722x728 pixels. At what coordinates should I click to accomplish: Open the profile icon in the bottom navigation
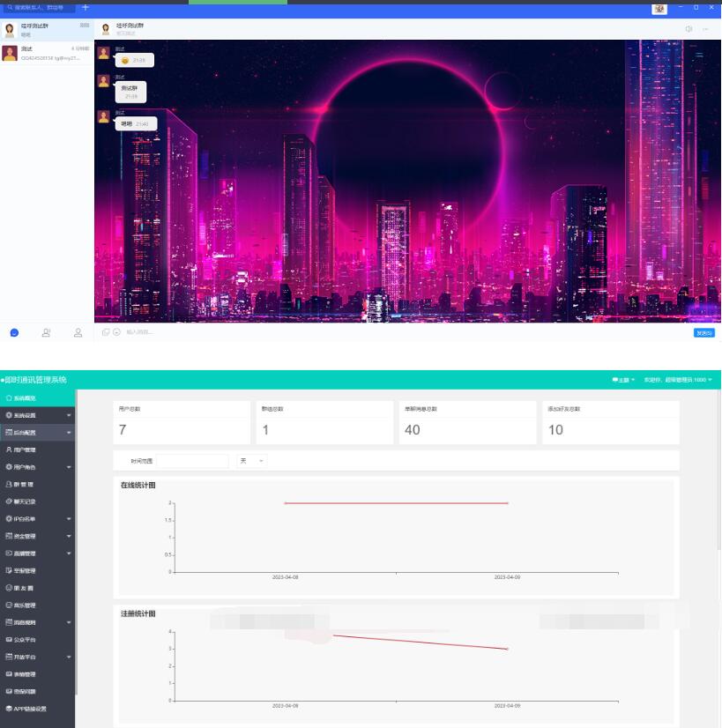pos(78,332)
